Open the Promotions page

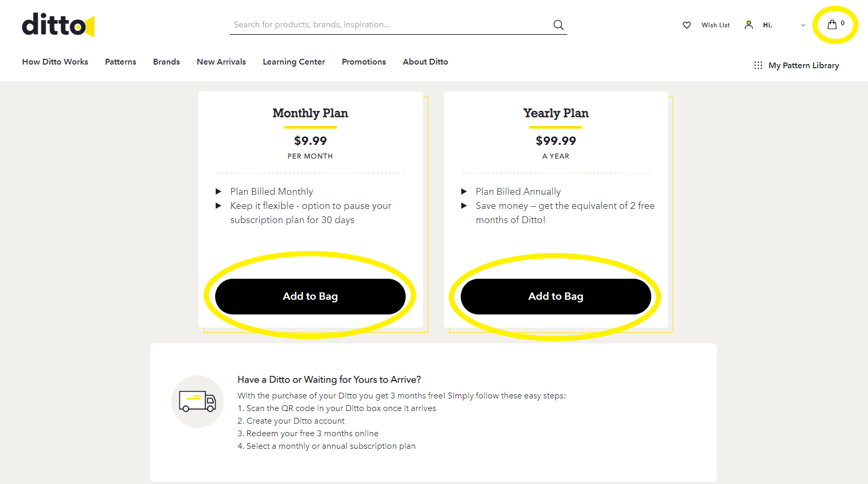[364, 62]
